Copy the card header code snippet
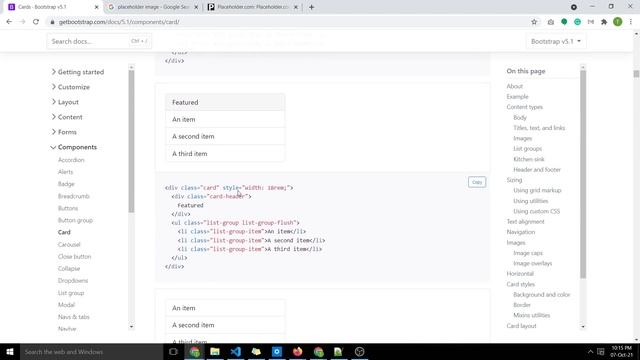 477,182
